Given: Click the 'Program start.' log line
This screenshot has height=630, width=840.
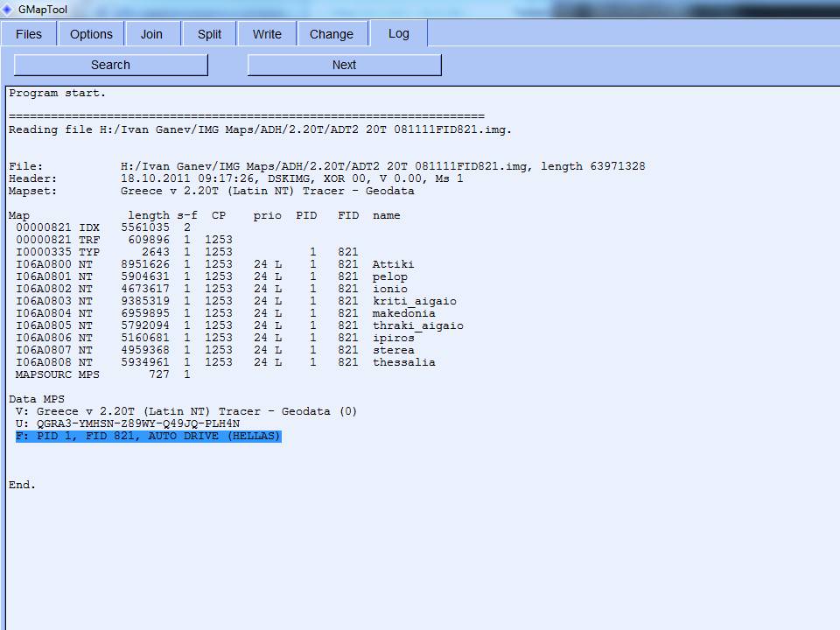Looking at the screenshot, I should (x=57, y=93).
